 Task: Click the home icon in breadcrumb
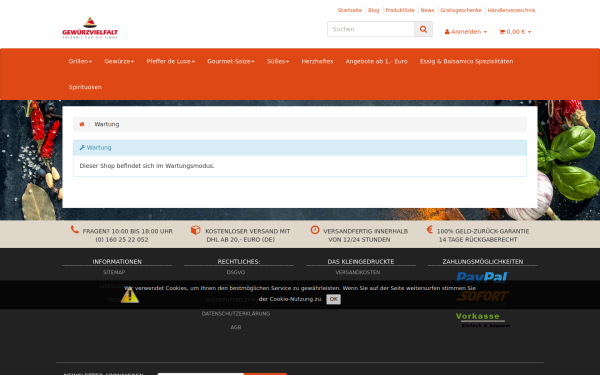[82, 124]
